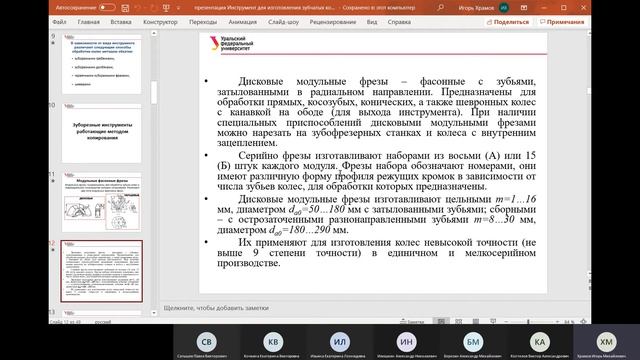Click participant avatar БМ
Image resolution: width=640 pixels, height=360 pixels.
pyautogui.click(x=473, y=342)
